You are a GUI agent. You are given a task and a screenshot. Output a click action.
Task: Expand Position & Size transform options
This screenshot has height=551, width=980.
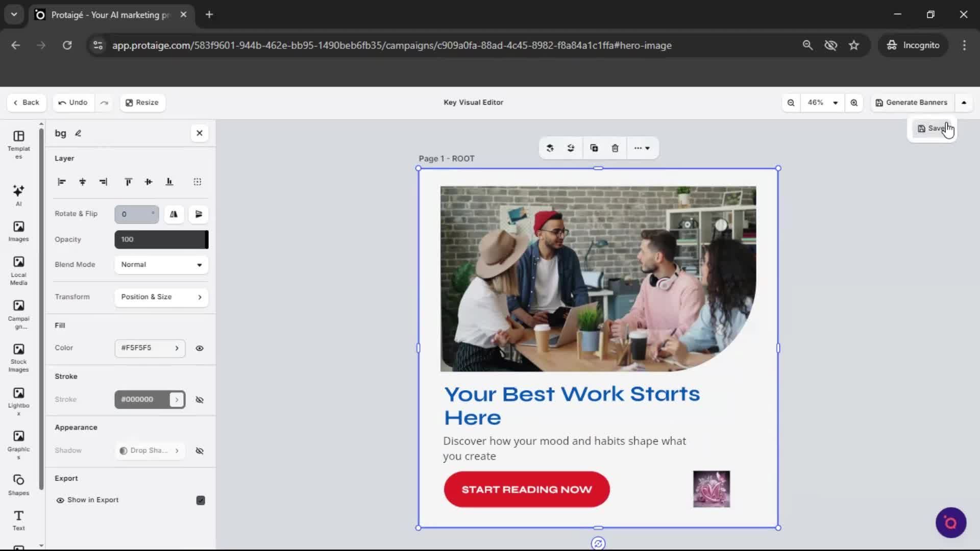click(x=161, y=297)
